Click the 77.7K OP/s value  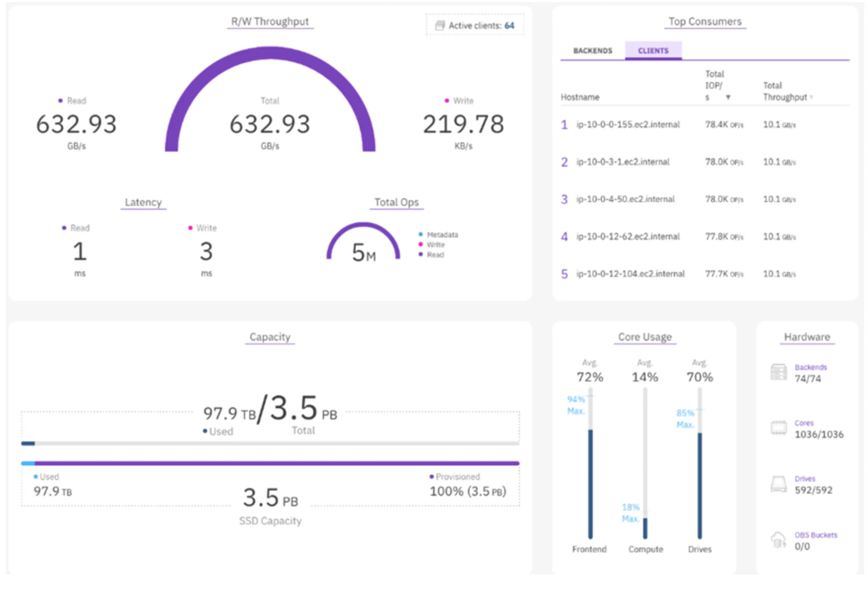724,274
